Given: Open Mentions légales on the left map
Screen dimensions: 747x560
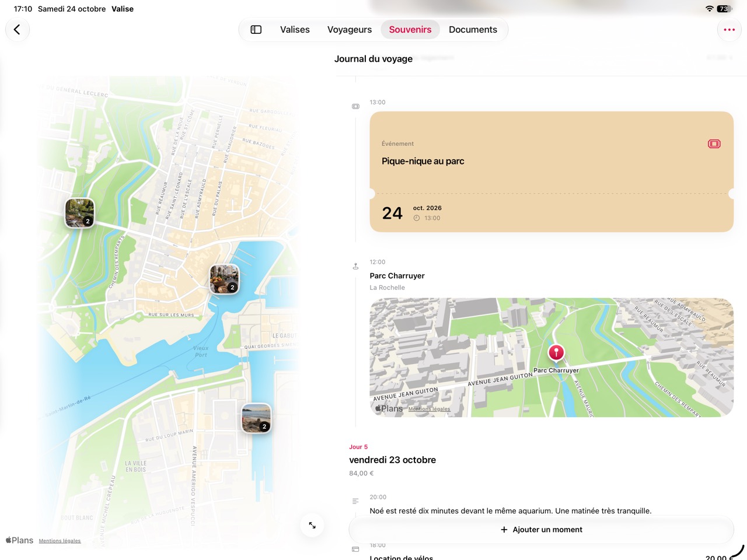Looking at the screenshot, I should [x=60, y=541].
